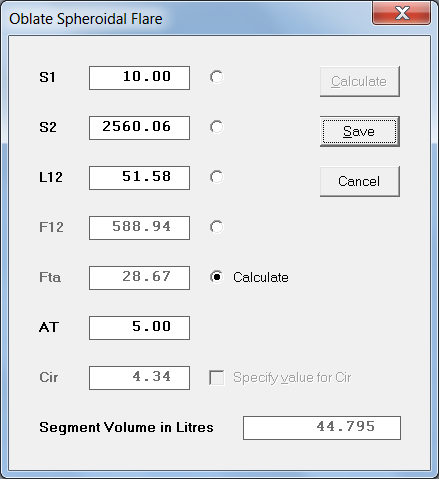Click the Oblate Spheroidal Flare title text
The width and height of the screenshot is (439, 479).
[x=86, y=19]
